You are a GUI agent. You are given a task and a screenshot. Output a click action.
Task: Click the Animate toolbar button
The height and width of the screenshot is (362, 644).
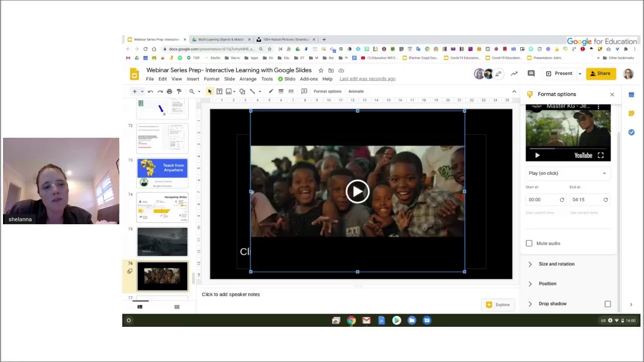coord(356,92)
